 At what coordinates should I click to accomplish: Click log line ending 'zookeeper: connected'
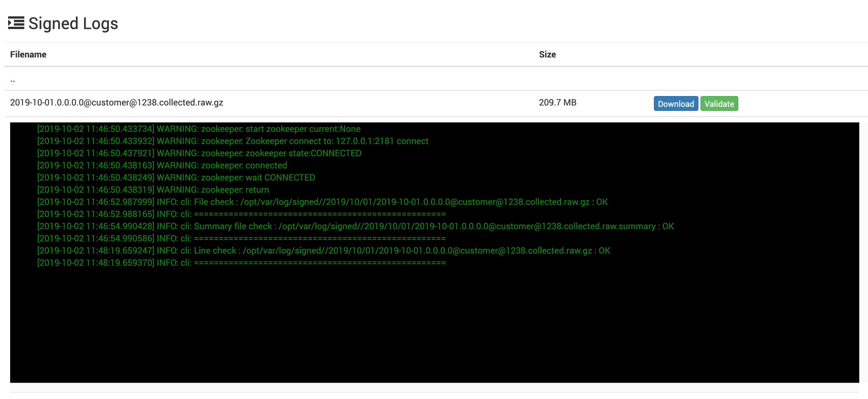pos(162,165)
